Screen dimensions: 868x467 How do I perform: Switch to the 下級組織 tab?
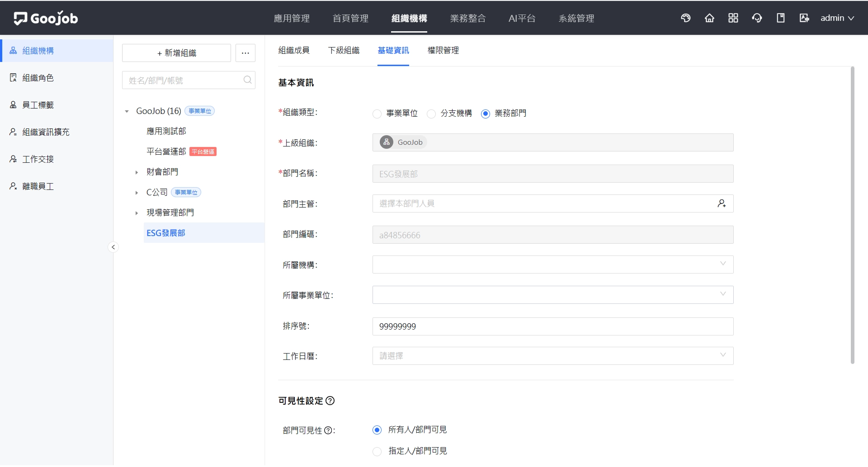pos(344,50)
